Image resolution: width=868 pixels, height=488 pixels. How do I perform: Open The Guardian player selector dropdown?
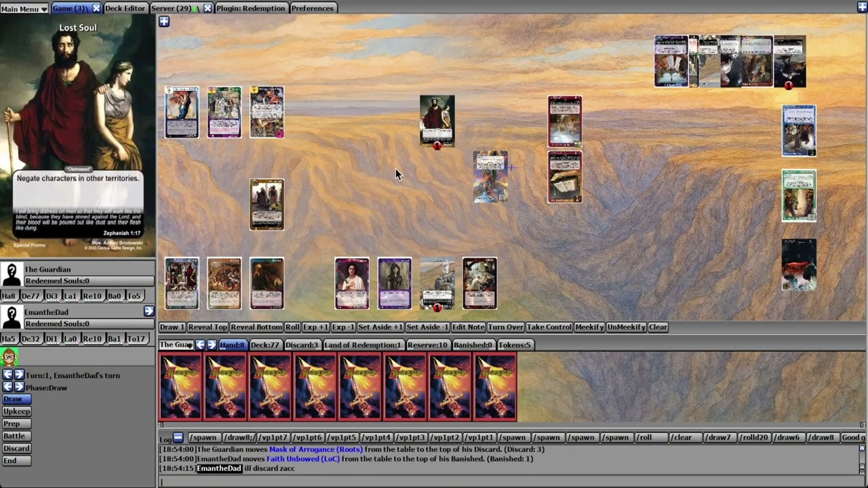(x=176, y=345)
